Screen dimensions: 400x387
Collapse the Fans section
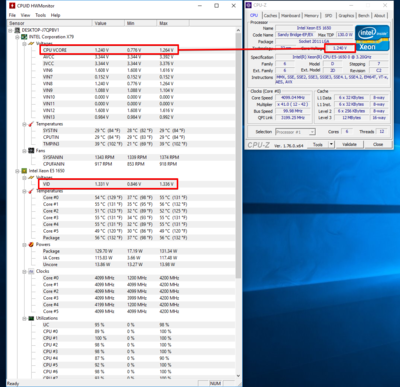click(24, 151)
